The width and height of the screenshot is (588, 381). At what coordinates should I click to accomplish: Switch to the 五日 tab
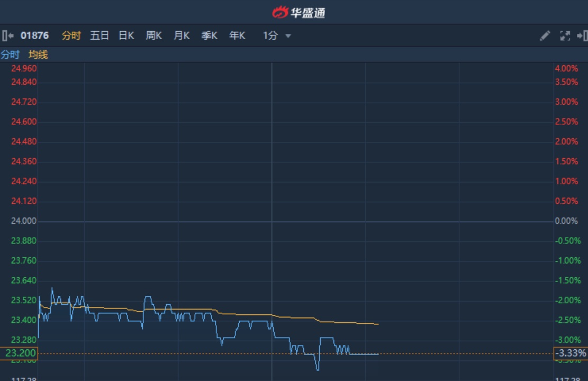coord(99,35)
